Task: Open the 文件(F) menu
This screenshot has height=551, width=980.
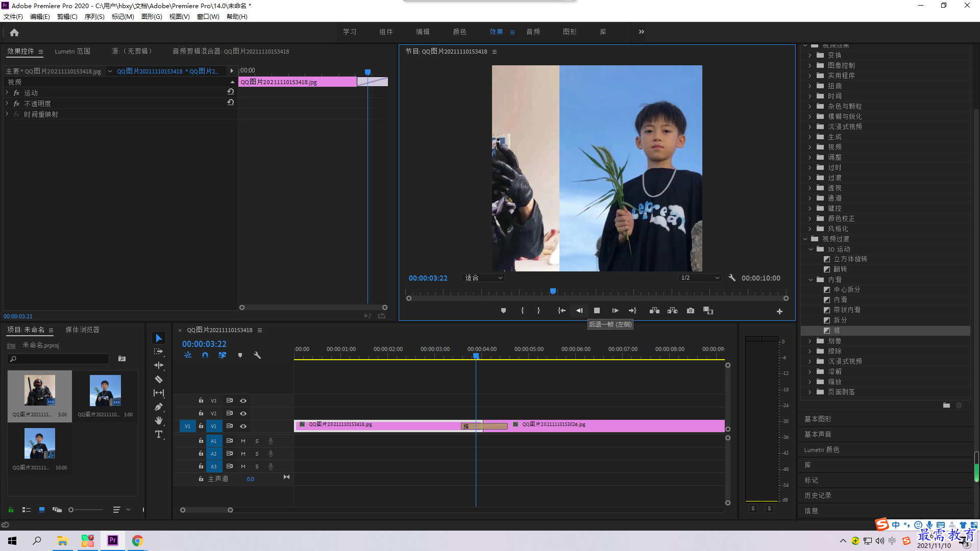Action: [13, 17]
